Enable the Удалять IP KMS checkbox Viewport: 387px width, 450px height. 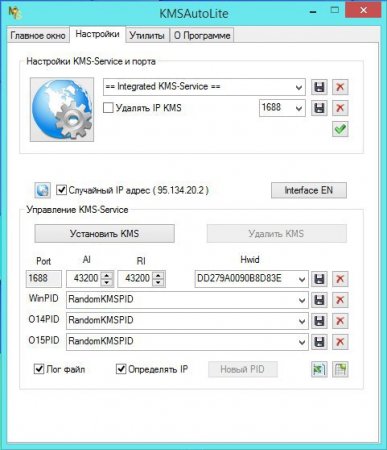(x=108, y=108)
